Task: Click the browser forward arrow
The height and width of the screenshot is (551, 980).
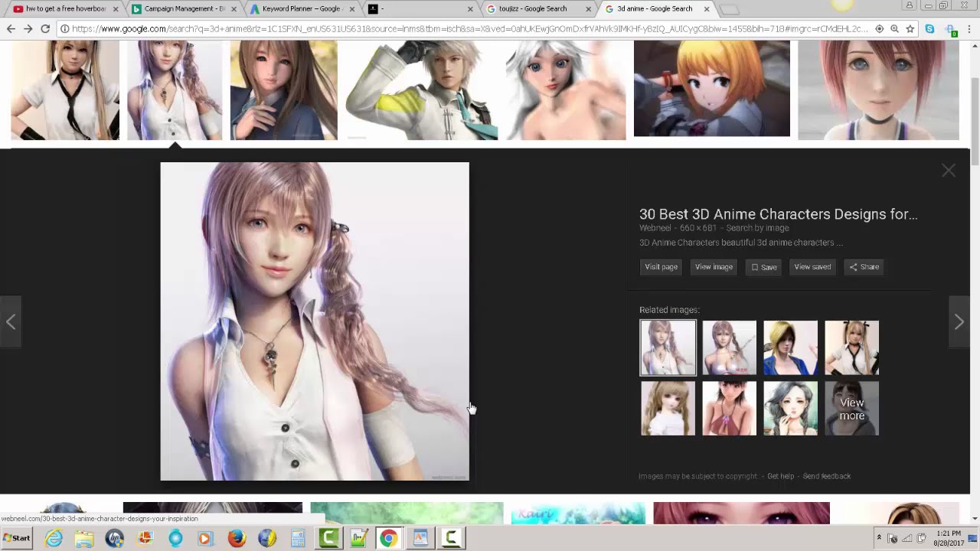Action: tap(28, 29)
